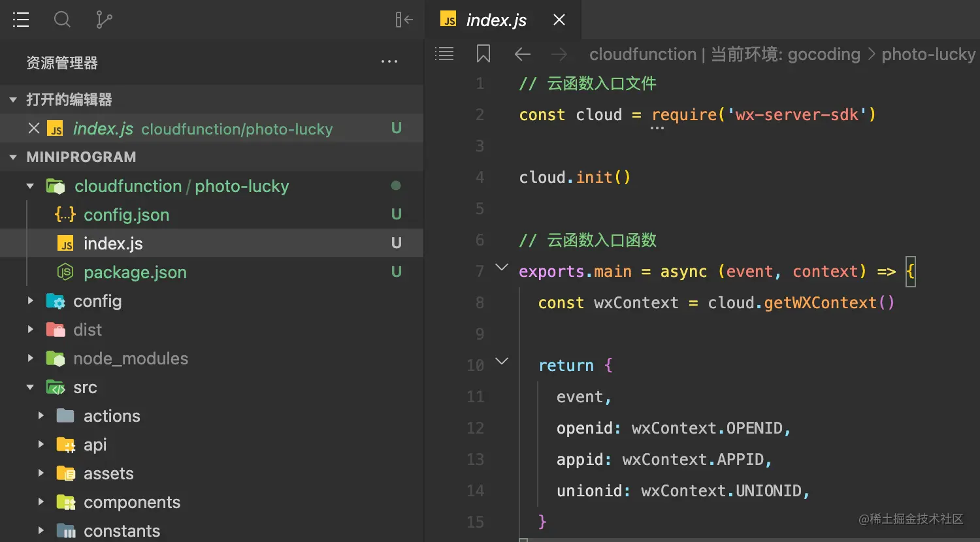This screenshot has height=542, width=980.
Task: Click cloudfunction breadcrumb with current environment gocoding
Action: [725, 54]
